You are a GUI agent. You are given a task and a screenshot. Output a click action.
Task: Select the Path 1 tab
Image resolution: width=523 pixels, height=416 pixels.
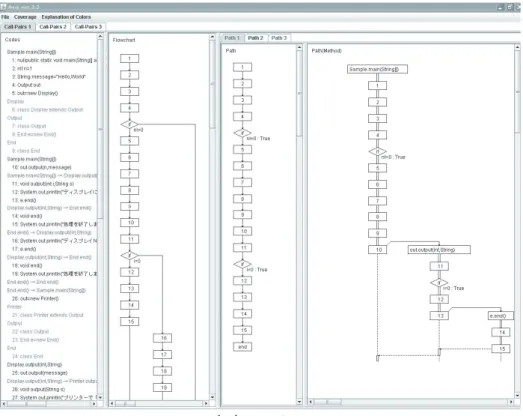[x=232, y=38]
